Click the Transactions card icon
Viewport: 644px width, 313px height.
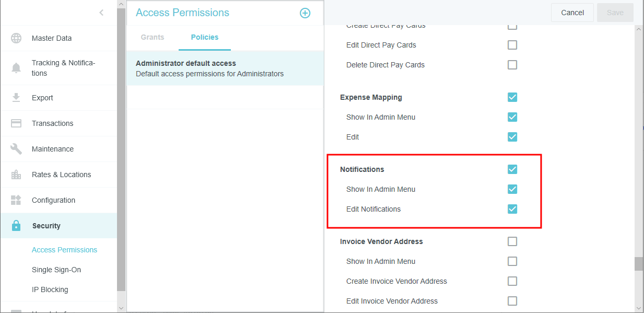click(x=16, y=123)
